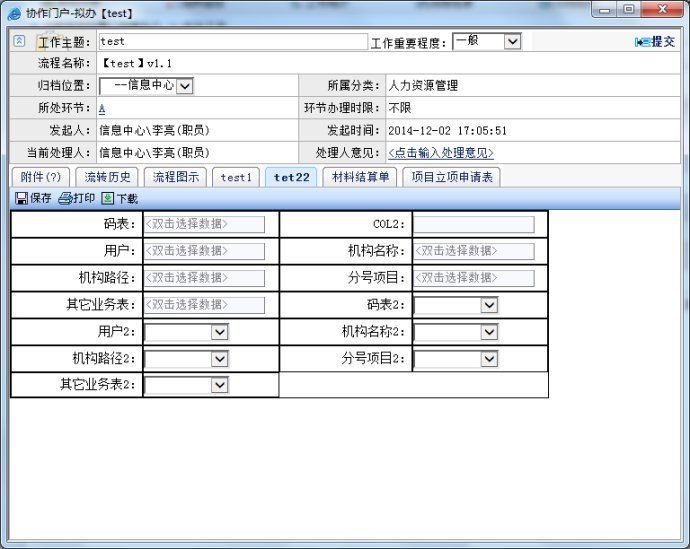Click the download icon for 下载
Viewport: 690px width, 549px height.
tap(107, 198)
